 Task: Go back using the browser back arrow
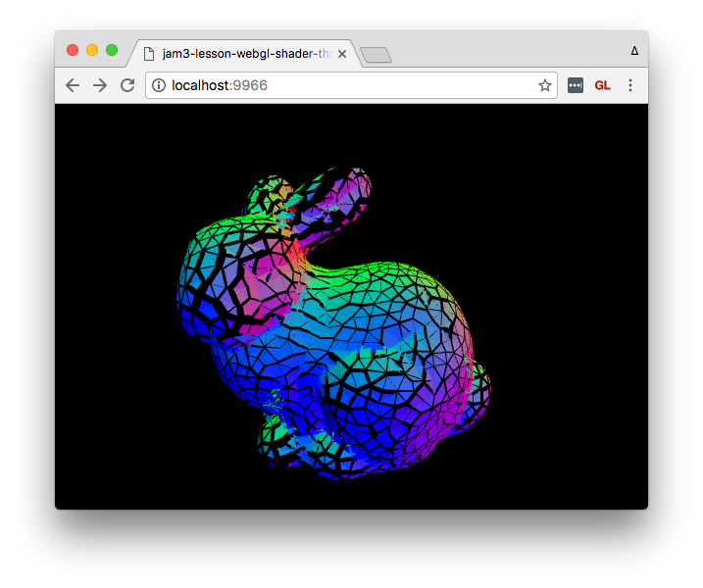(x=73, y=85)
